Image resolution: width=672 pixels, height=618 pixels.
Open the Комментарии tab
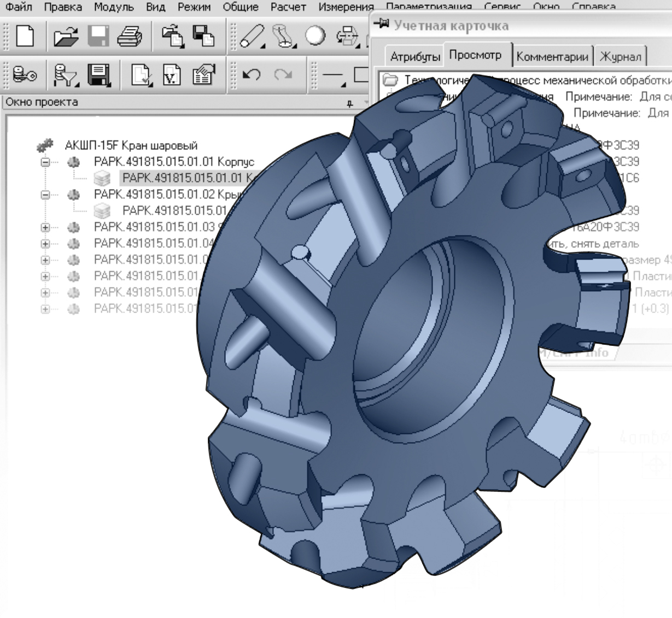552,56
